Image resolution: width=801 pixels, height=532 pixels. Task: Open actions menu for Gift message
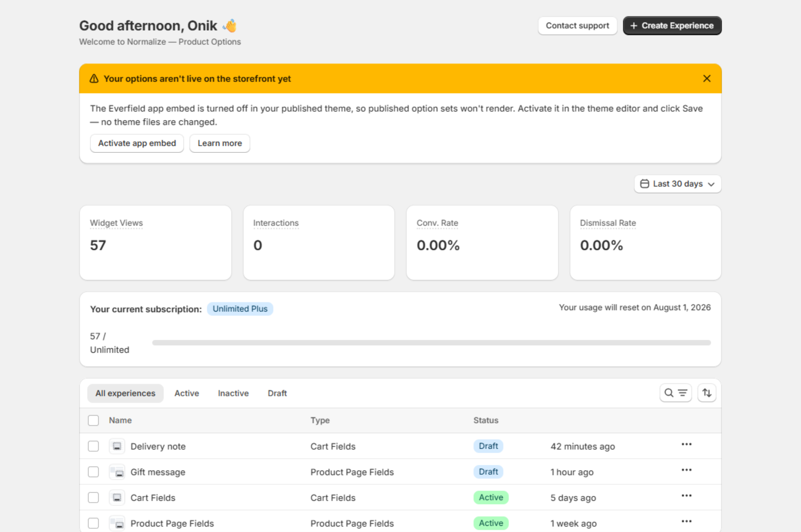pos(686,470)
